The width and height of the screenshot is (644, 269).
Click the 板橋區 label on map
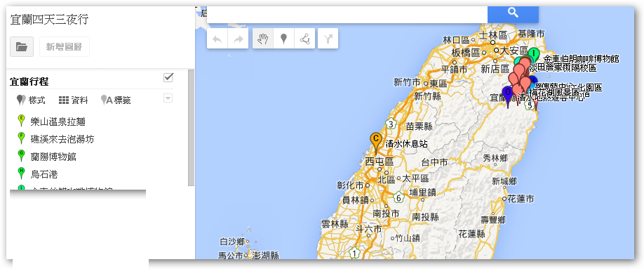466,53
